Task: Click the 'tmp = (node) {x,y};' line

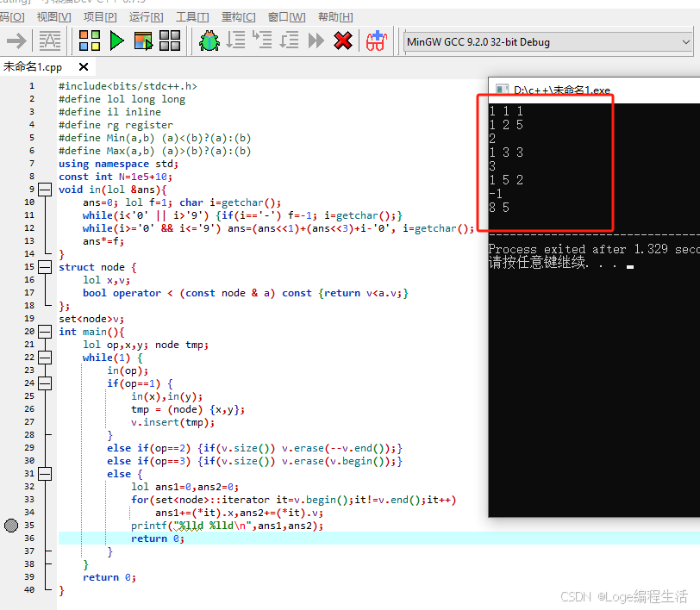Action: click(x=188, y=409)
